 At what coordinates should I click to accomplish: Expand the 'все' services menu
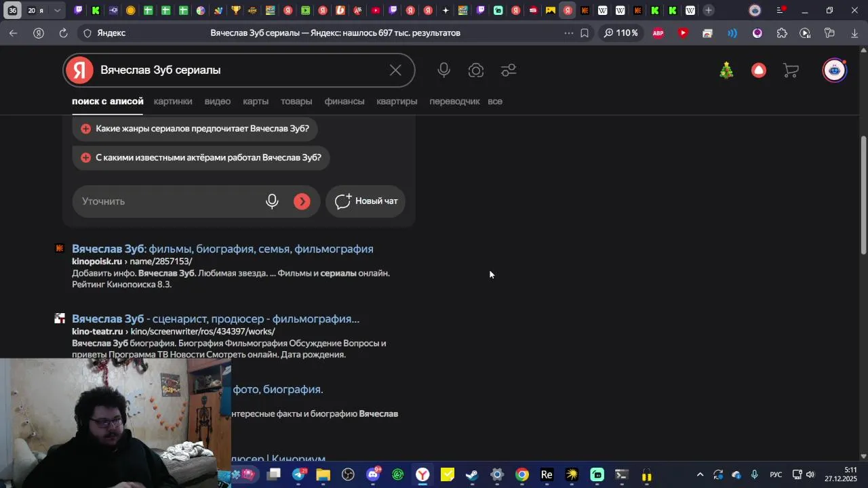pos(495,101)
